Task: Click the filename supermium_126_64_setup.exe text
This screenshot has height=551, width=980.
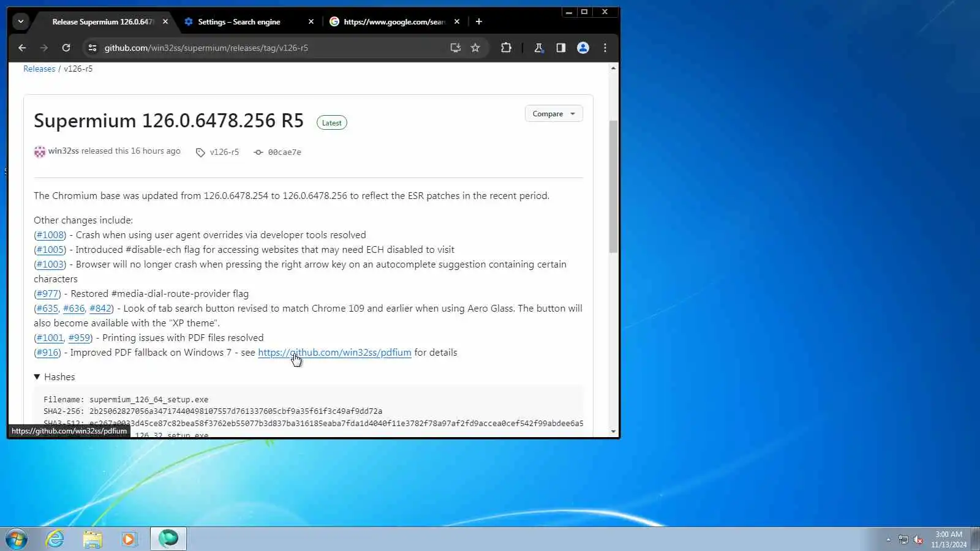Action: coord(149,400)
